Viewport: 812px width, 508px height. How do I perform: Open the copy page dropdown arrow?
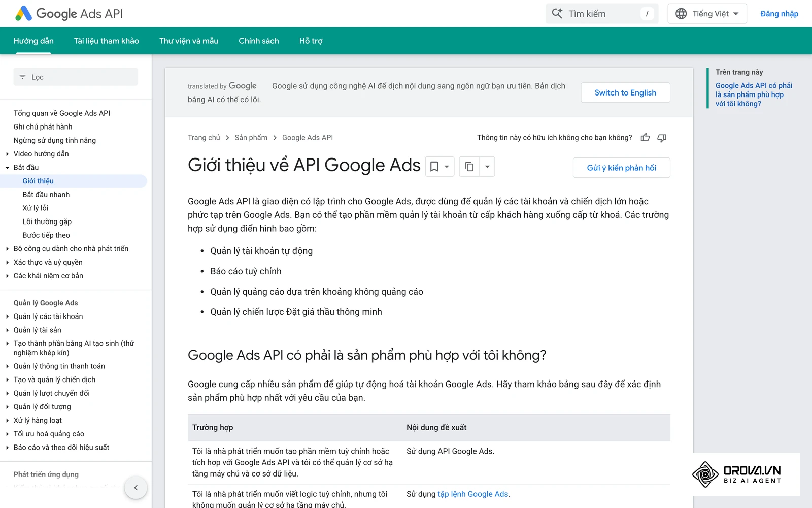[487, 167]
